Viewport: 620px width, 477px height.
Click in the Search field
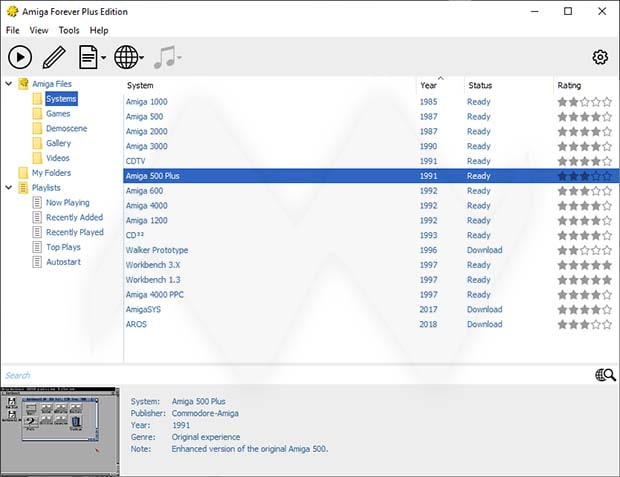pos(297,375)
